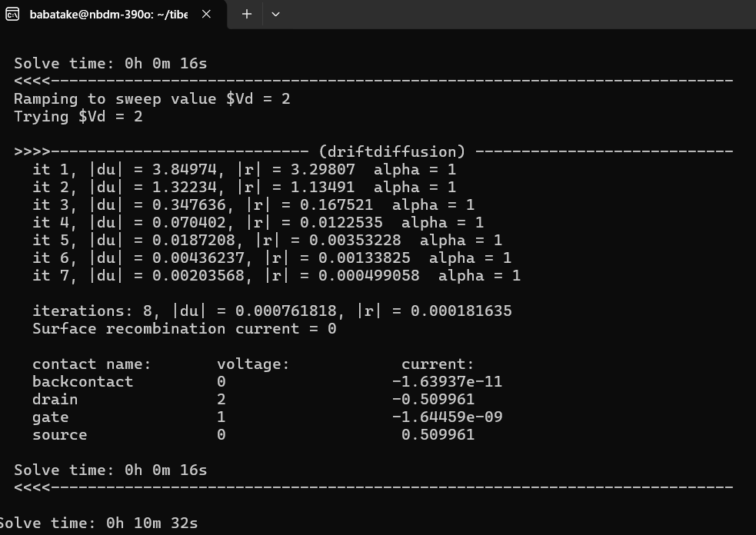
Task: Click the gate voltage value 1
Action: pos(221,417)
